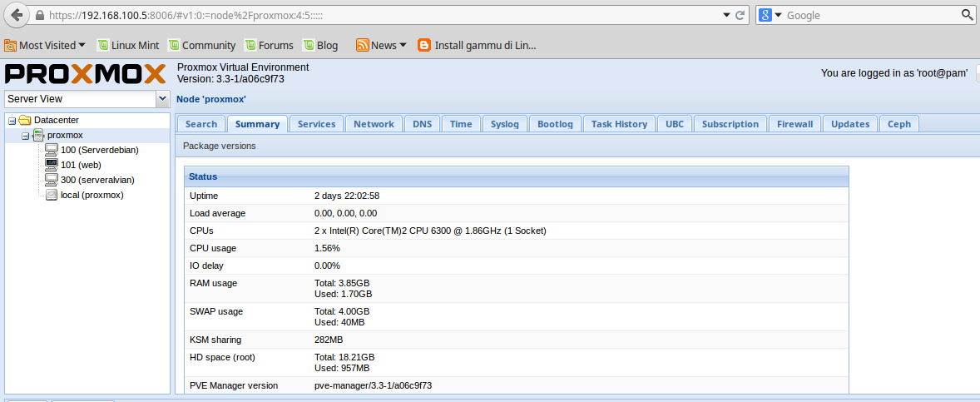Select the Datacenter tree item
Image resolution: width=980 pixels, height=402 pixels.
coord(57,120)
